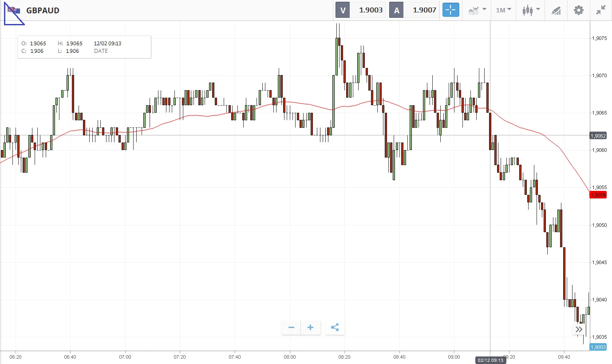Screen dimensions: 612x364
Task: Jump to latest candles double-arrow icon
Action: [579, 329]
